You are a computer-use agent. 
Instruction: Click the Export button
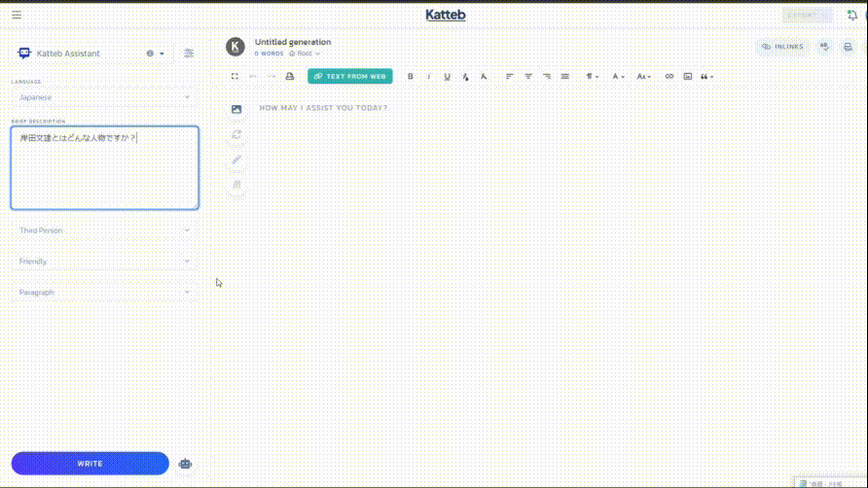pyautogui.click(x=807, y=15)
